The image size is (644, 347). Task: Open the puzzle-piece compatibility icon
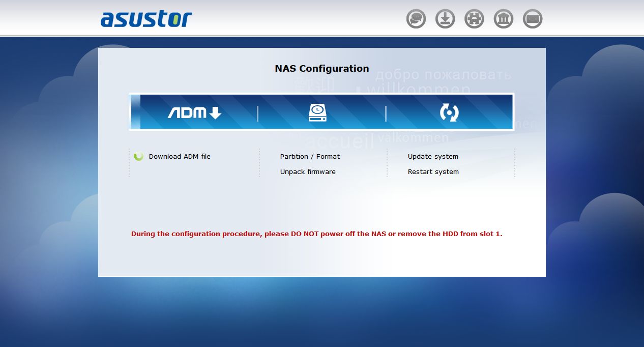[474, 19]
